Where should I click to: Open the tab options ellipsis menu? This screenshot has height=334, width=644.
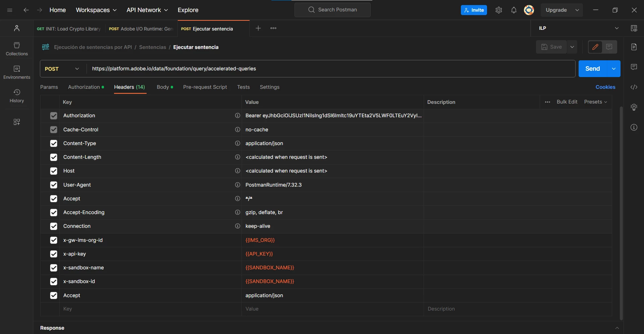pos(273,28)
